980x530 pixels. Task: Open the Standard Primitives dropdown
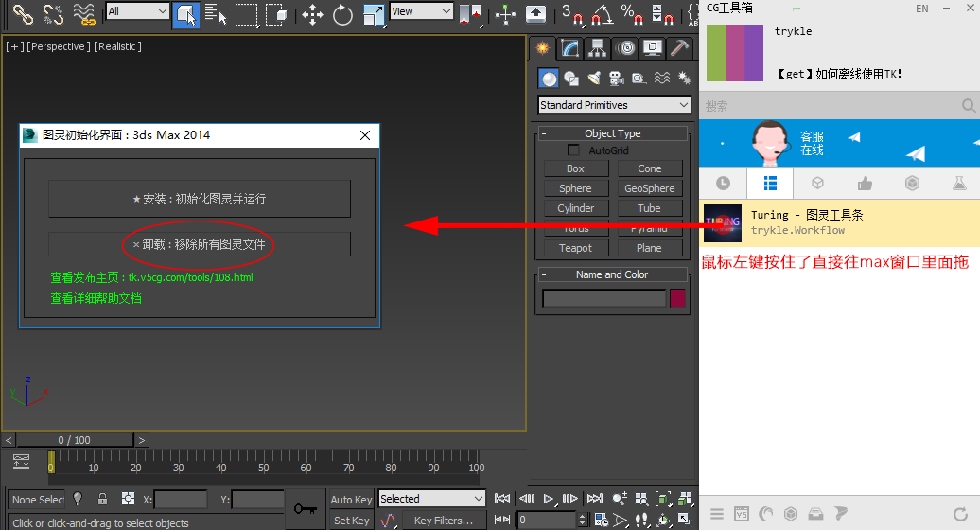614,105
